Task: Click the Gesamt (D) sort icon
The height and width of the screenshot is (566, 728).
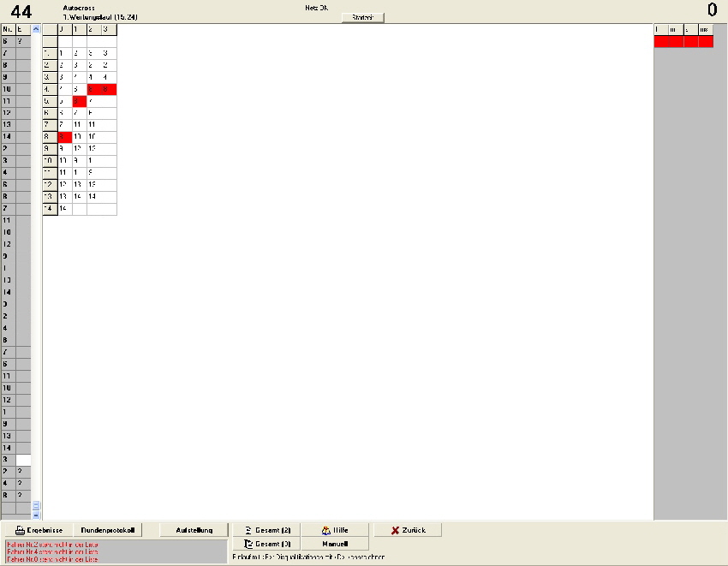Action: pyautogui.click(x=248, y=544)
